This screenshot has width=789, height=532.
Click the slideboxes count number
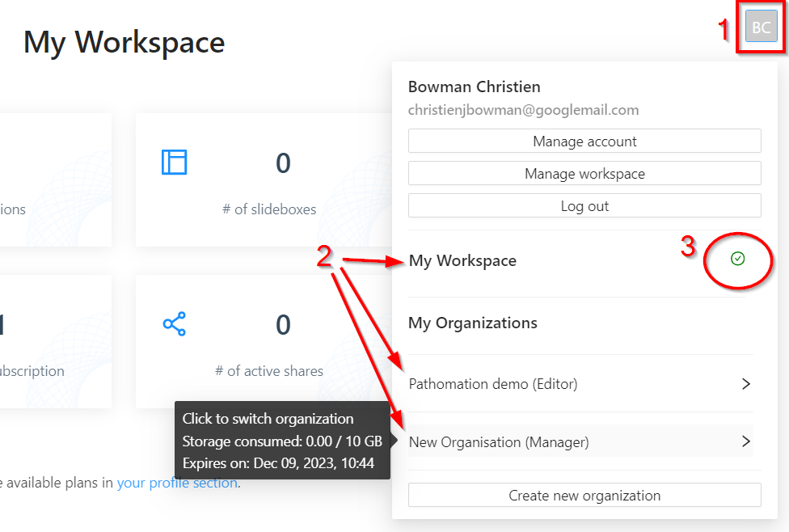(x=283, y=163)
